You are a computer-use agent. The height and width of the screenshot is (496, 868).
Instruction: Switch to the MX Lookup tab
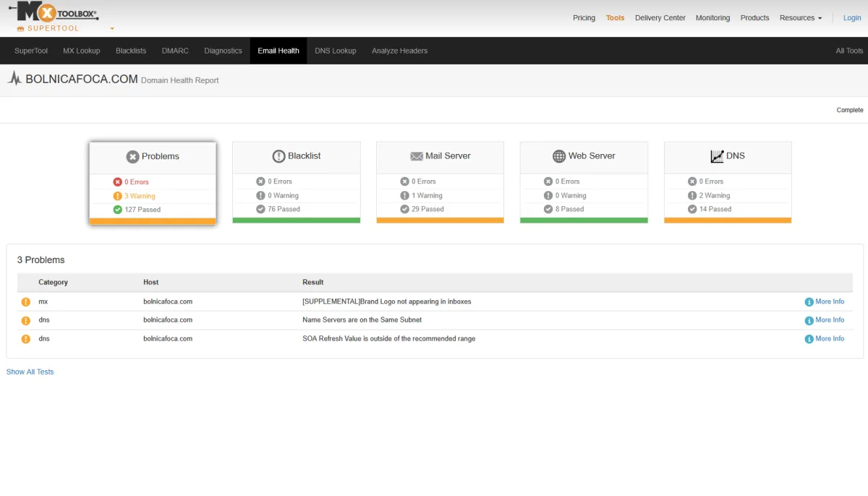coord(81,51)
